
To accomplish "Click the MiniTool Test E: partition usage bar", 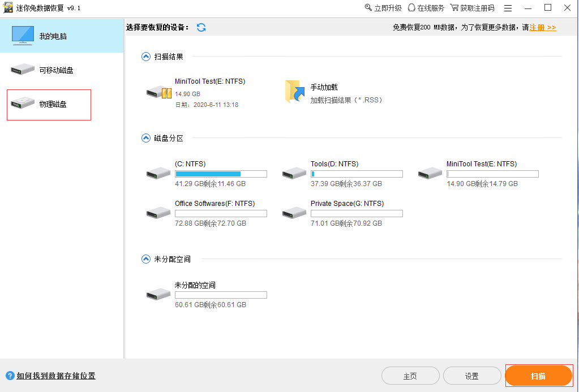I will tap(492, 174).
